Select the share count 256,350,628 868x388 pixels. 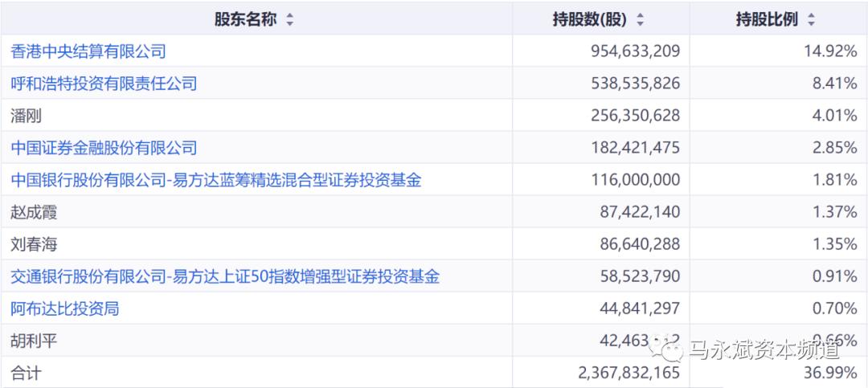636,116
